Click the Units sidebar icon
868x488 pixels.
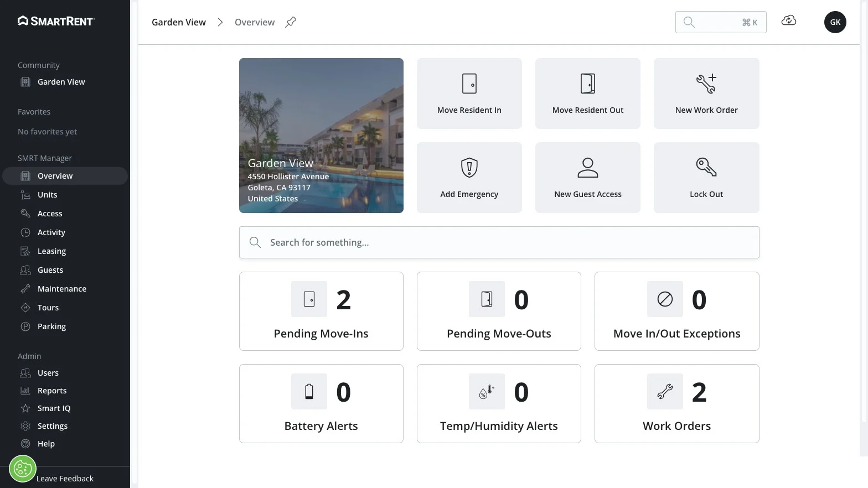[25, 195]
